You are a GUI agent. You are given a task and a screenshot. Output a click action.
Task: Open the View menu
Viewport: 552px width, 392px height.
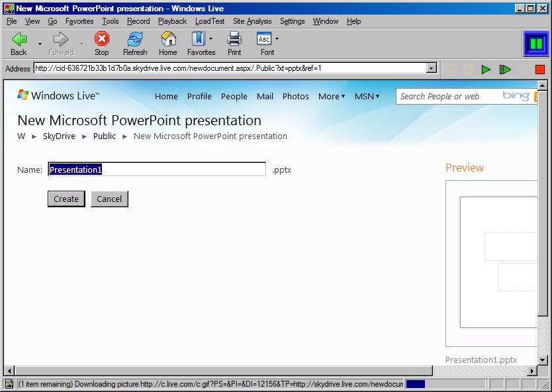point(32,21)
